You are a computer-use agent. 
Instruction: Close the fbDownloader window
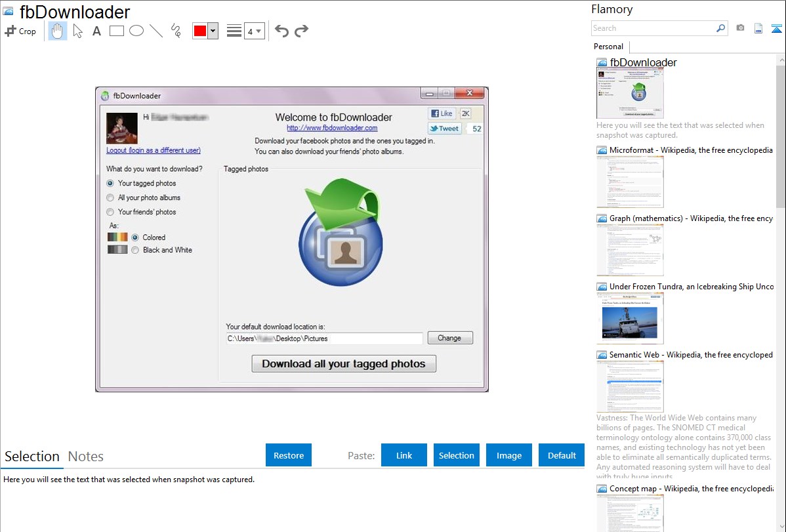coord(470,93)
